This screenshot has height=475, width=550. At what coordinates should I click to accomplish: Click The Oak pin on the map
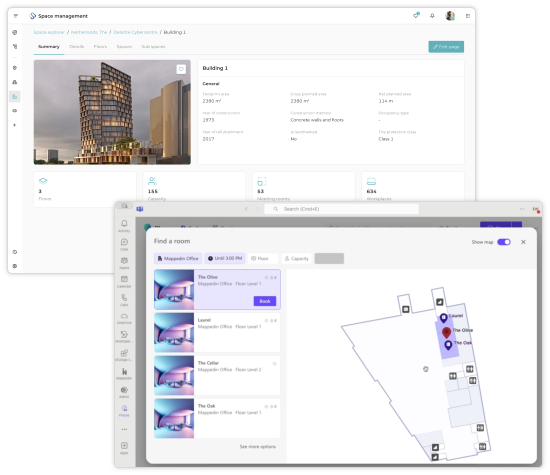[x=448, y=345]
